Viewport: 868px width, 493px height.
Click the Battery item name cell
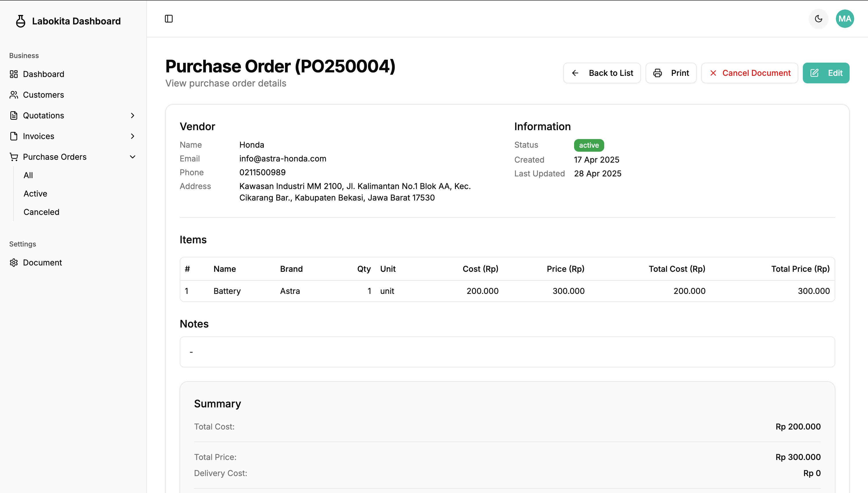pos(227,291)
